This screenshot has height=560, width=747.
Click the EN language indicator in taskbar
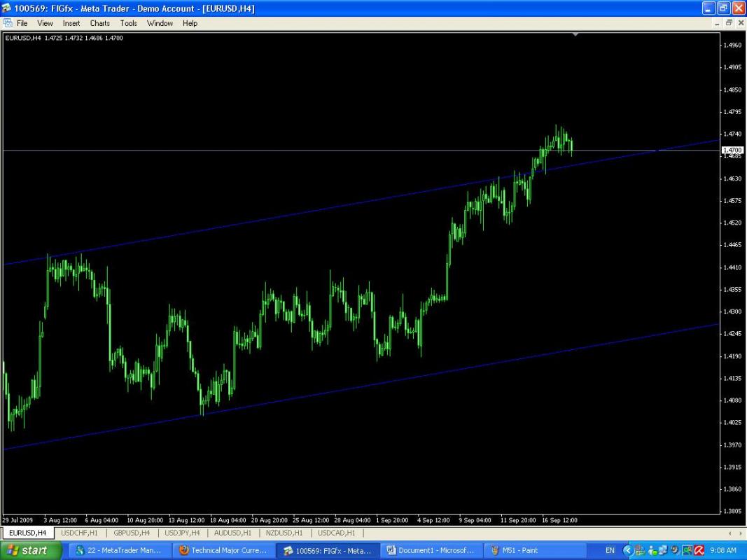[x=610, y=550]
